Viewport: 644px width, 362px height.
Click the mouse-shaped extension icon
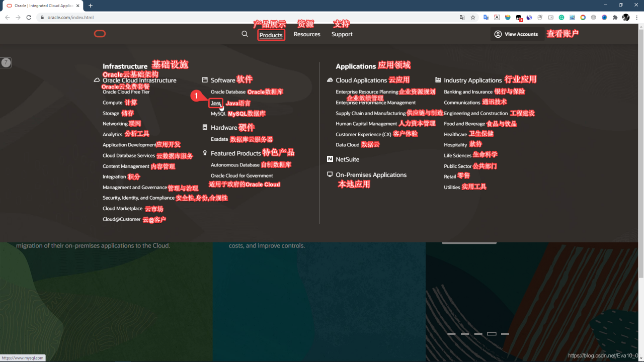[x=540, y=17]
